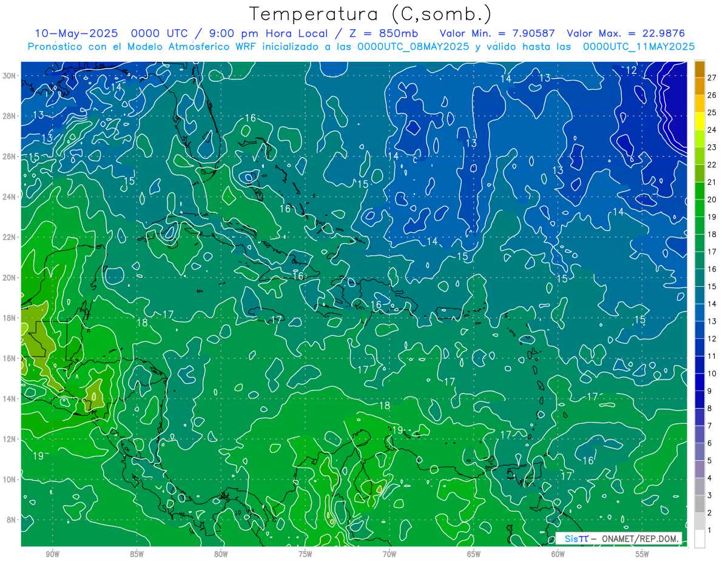This screenshot has width=728, height=562.
Task: Click the colorbar legend value 9
Action: click(x=710, y=391)
